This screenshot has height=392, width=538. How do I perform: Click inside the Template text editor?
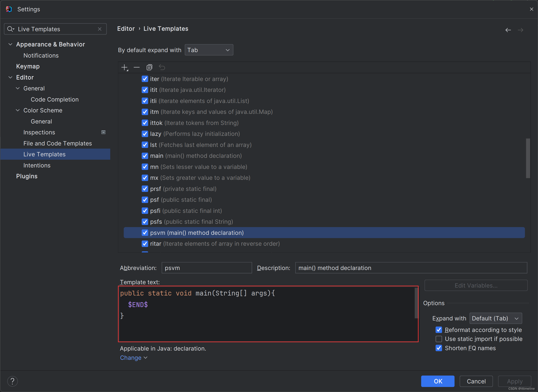(268, 314)
